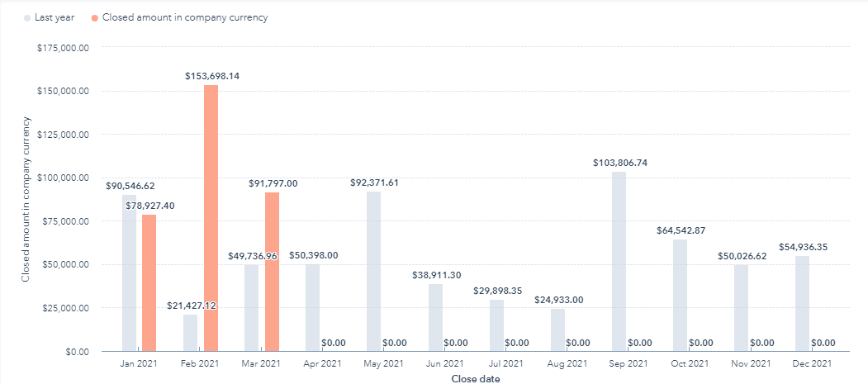Viewport: 868px width, 384px height.
Task: Click the $103,806.74 data label
Action: click(x=619, y=163)
